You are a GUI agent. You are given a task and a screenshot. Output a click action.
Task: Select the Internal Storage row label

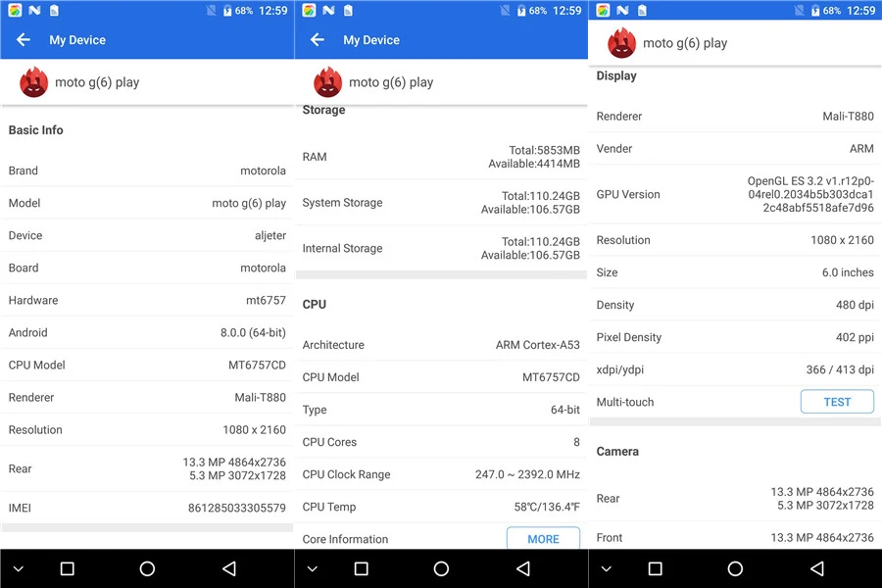tap(342, 248)
